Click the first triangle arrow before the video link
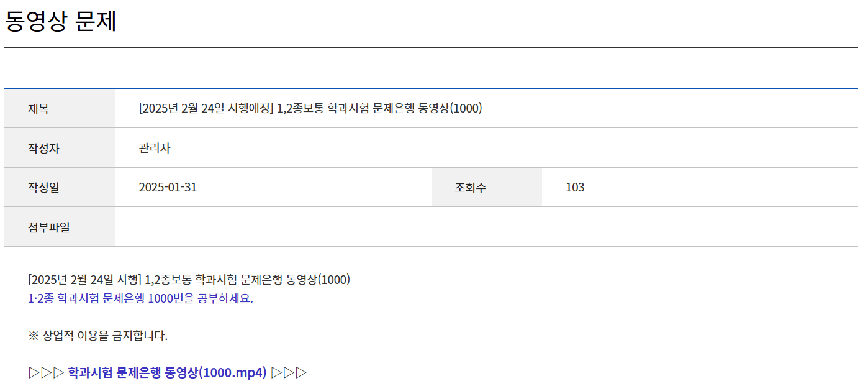 [x=34, y=373]
